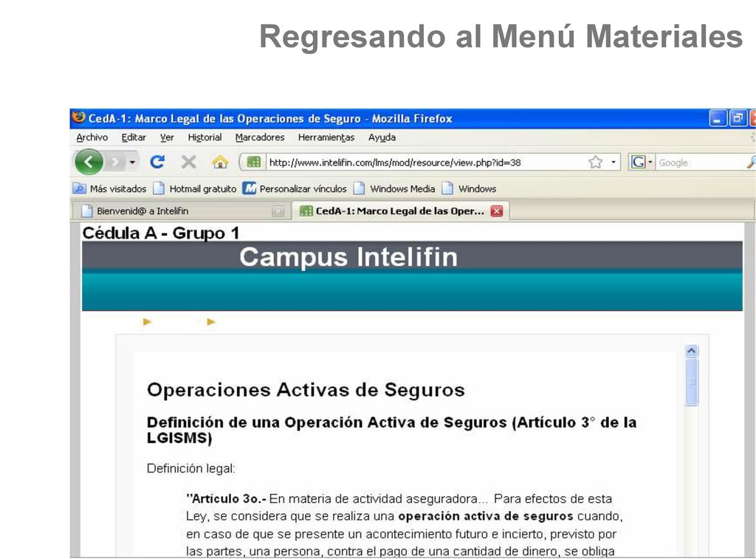Click the Definición legal: text

pyautogui.click(x=191, y=468)
